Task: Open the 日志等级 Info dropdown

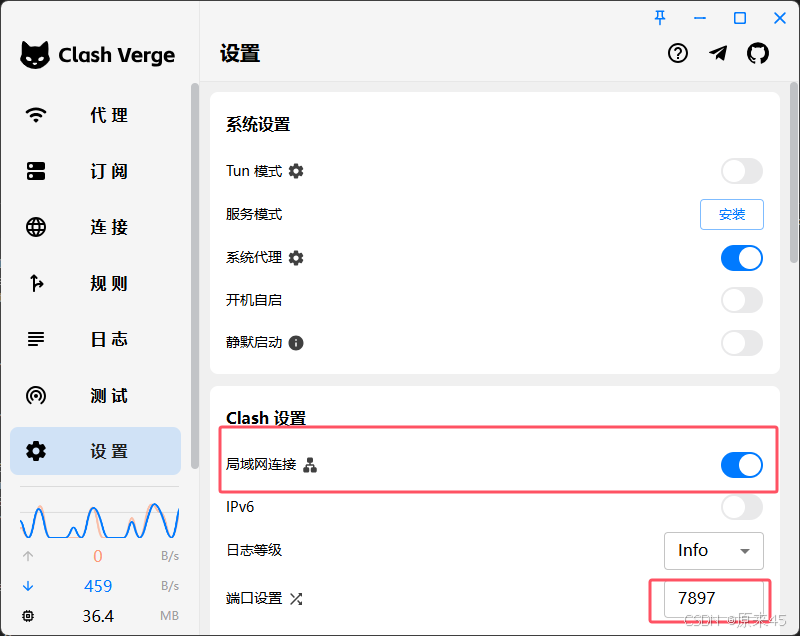Action: [x=714, y=550]
